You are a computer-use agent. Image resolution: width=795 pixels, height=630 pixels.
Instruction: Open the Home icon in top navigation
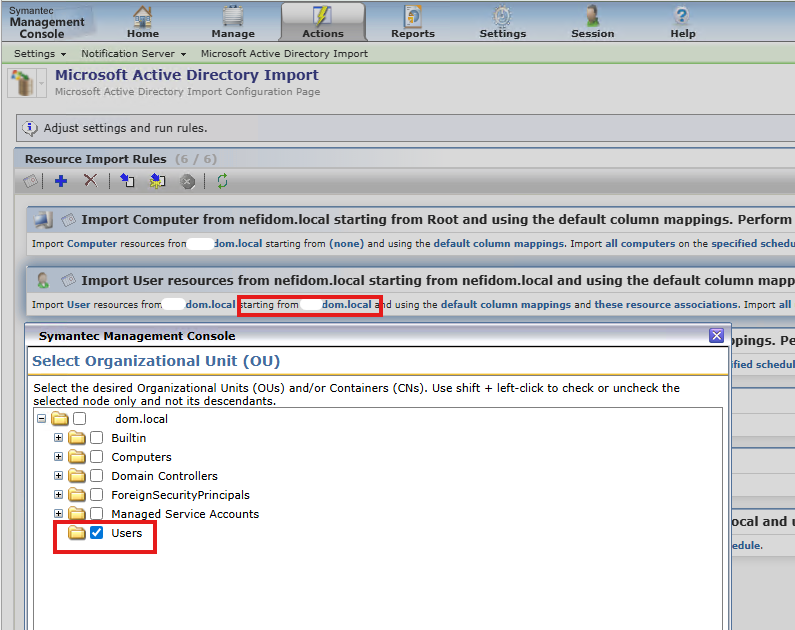coord(142,22)
